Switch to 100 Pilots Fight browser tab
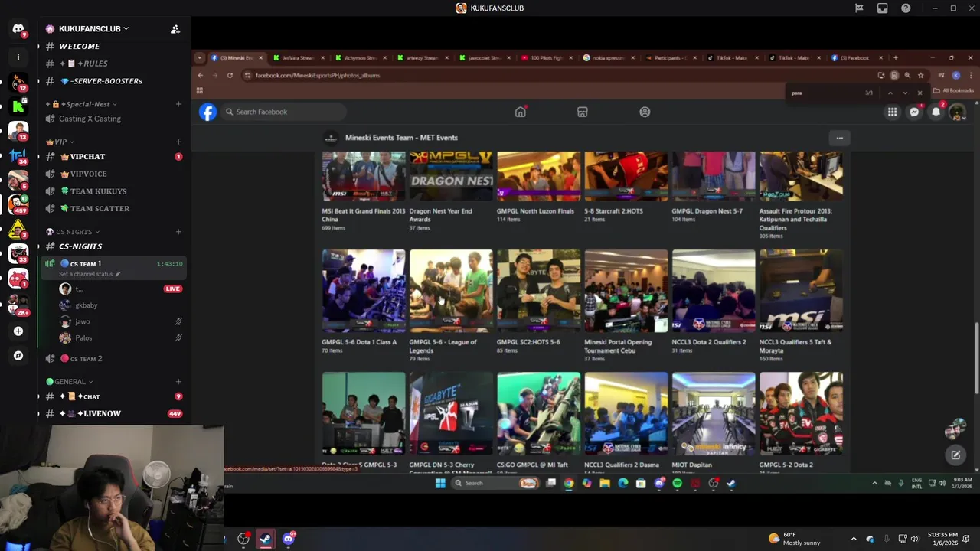The image size is (980, 551). (x=545, y=57)
